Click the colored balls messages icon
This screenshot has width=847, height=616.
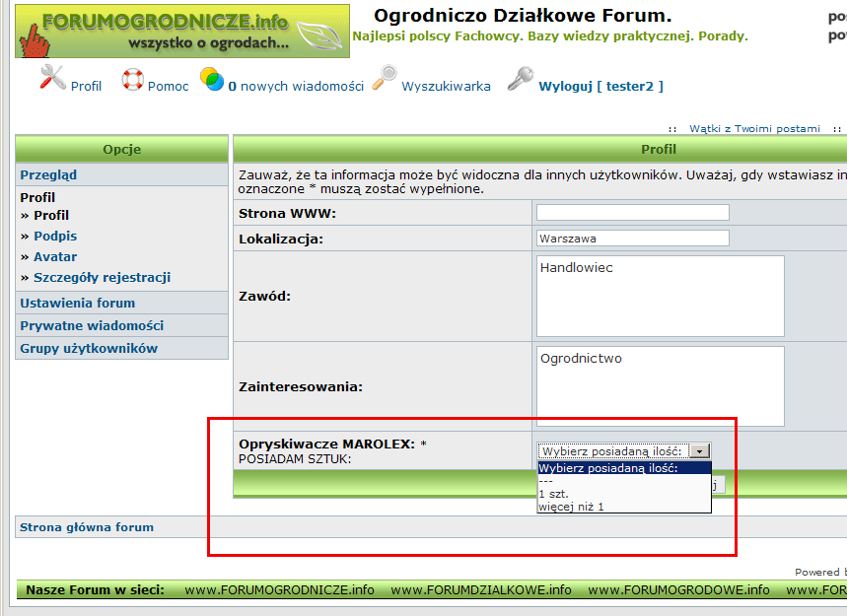click(212, 79)
